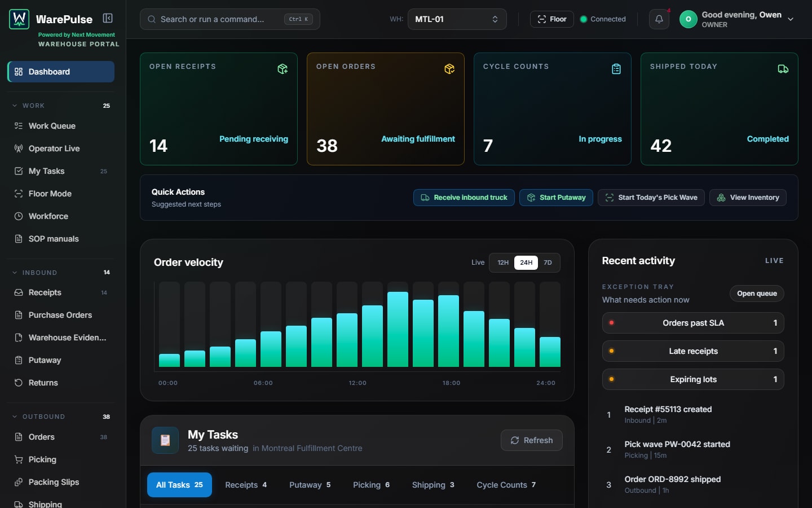Select the Dashboard sidebar item
812x508 pixels.
[61, 72]
